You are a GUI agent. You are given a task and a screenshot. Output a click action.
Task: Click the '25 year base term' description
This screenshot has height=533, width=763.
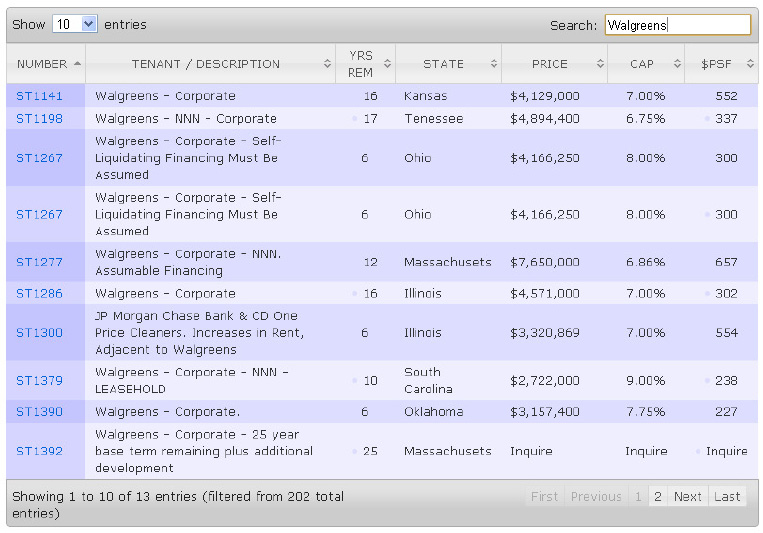tap(204, 451)
